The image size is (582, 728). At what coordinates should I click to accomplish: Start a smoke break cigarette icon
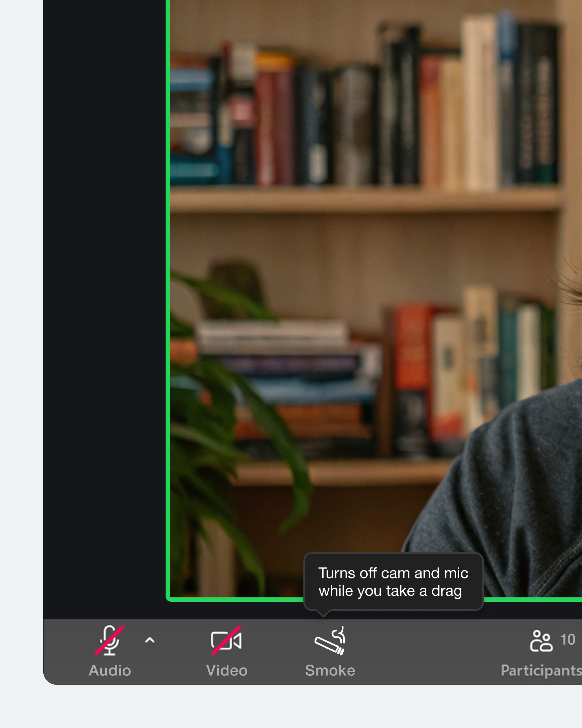click(x=330, y=641)
